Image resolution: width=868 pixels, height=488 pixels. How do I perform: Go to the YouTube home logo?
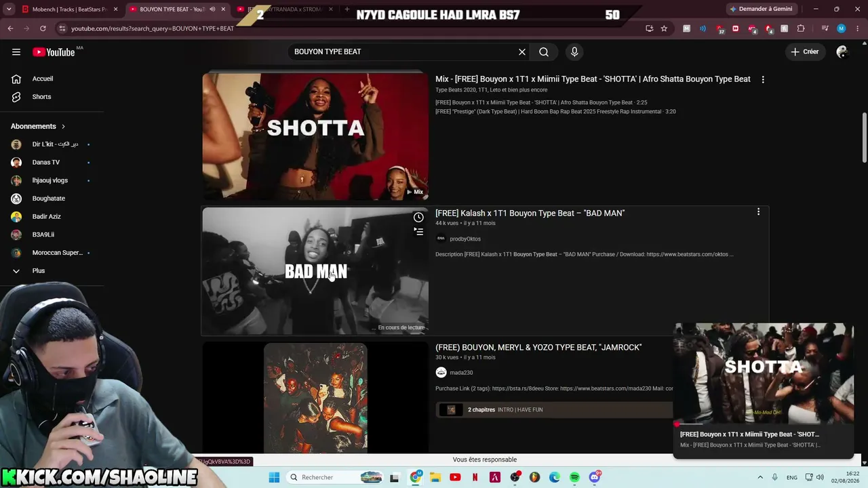[x=54, y=52]
